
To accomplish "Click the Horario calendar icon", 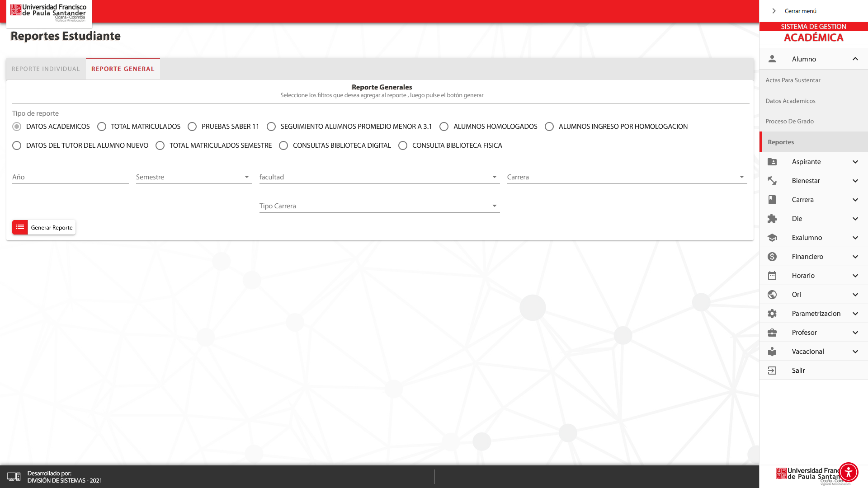I will pos(772,276).
